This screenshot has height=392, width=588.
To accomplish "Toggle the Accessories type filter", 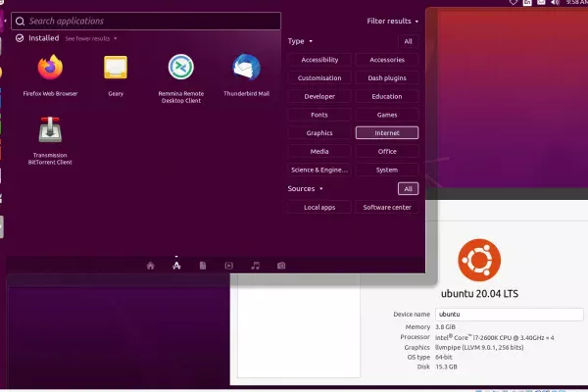I will [x=387, y=60].
